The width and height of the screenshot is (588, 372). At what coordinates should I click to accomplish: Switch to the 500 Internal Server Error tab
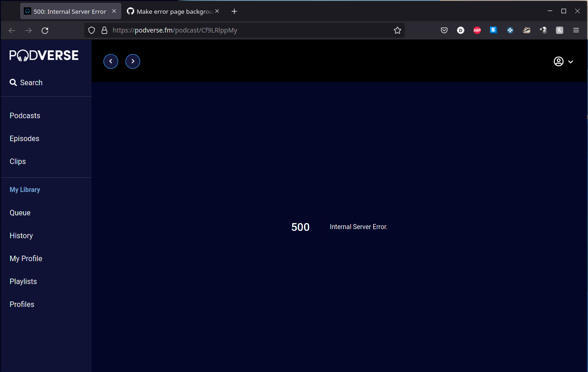coord(69,11)
